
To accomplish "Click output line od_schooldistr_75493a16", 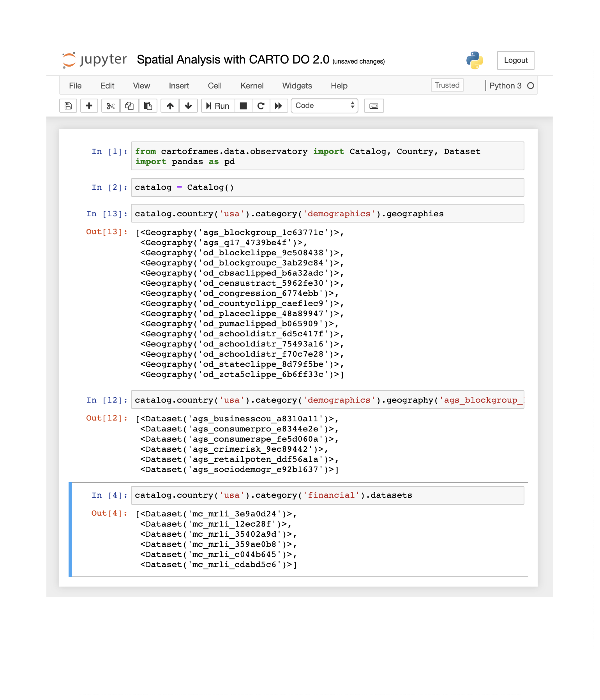I will 242,344.
